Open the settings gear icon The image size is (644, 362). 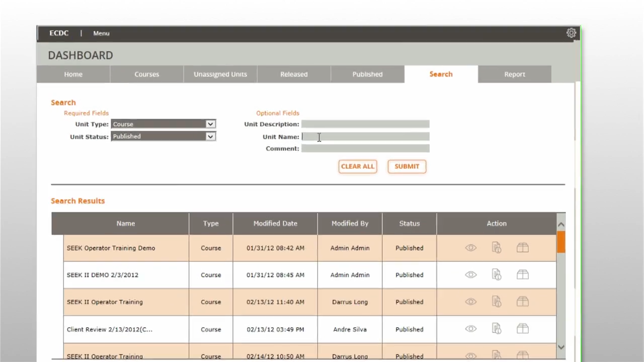pyautogui.click(x=571, y=33)
